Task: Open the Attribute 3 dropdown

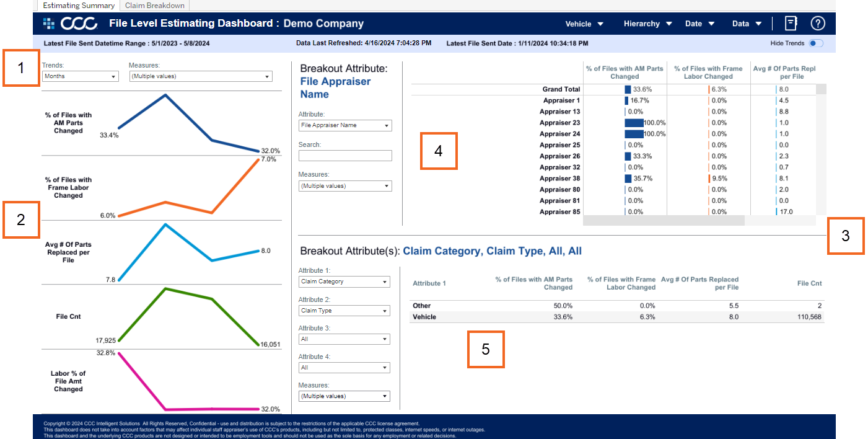Action: click(x=344, y=339)
